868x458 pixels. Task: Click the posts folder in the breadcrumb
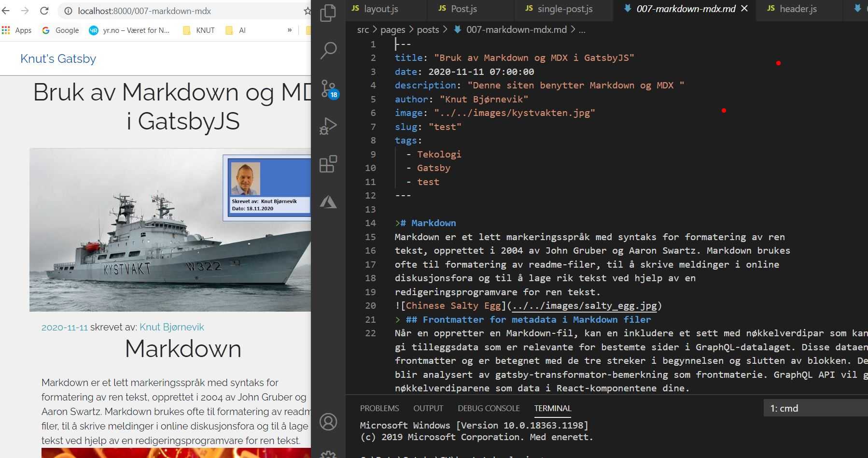tap(428, 30)
